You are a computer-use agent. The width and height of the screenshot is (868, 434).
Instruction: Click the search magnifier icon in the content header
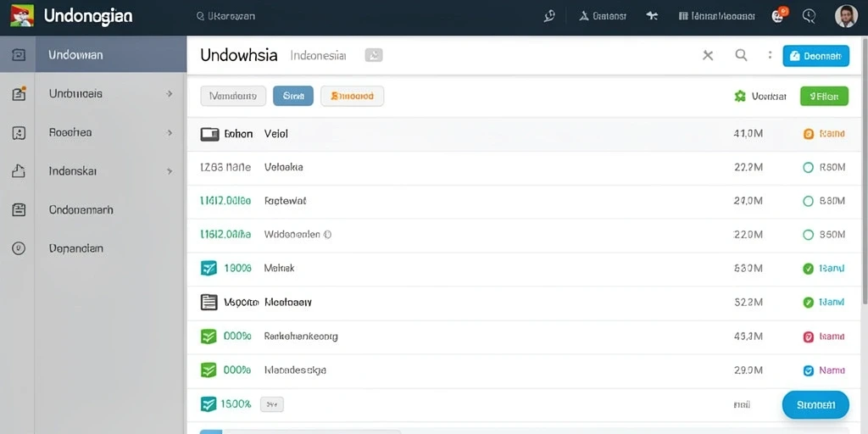click(x=741, y=55)
